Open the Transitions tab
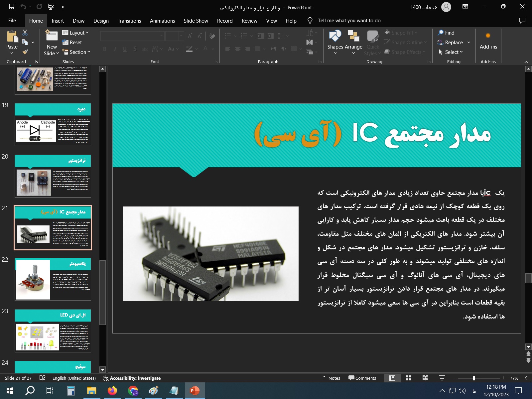The image size is (532, 399). (x=129, y=21)
